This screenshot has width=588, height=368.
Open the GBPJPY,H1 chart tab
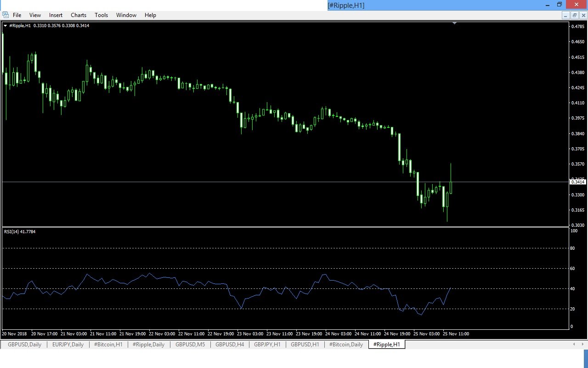coord(267,344)
